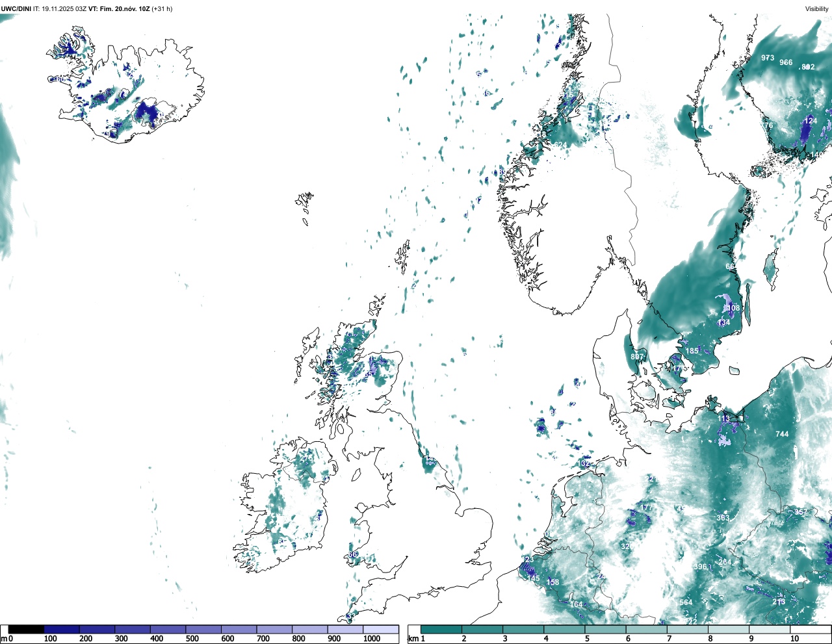Click the '357' value on the map
This screenshot has width=832, height=644.
[x=801, y=512]
